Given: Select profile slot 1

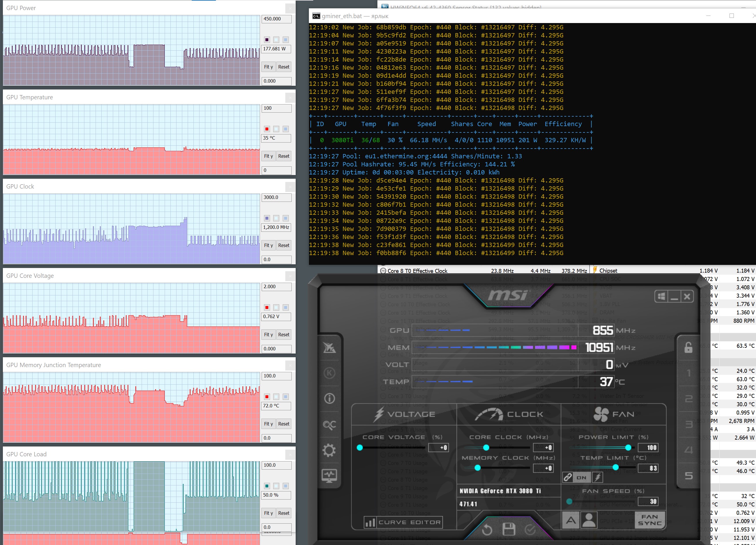Looking at the screenshot, I should pos(689,373).
